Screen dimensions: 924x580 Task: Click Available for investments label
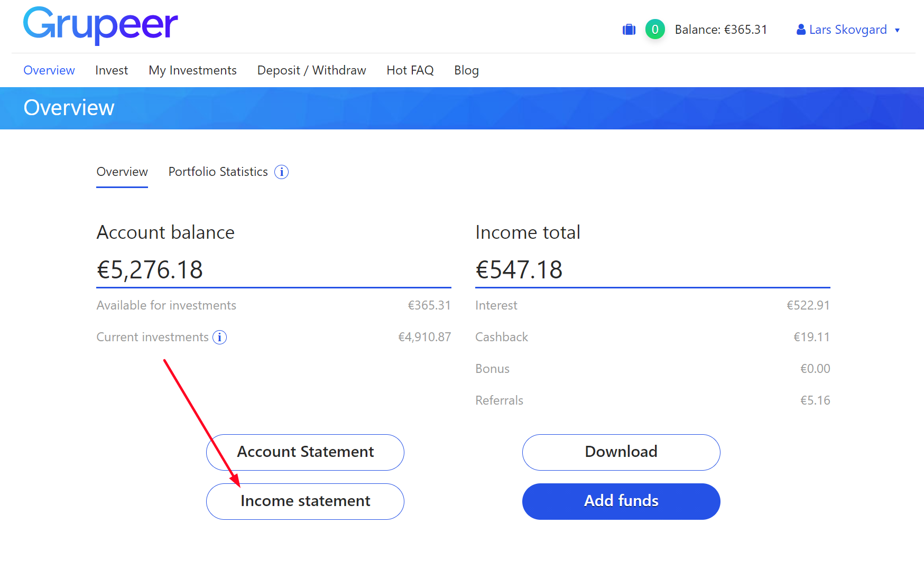pyautogui.click(x=166, y=305)
